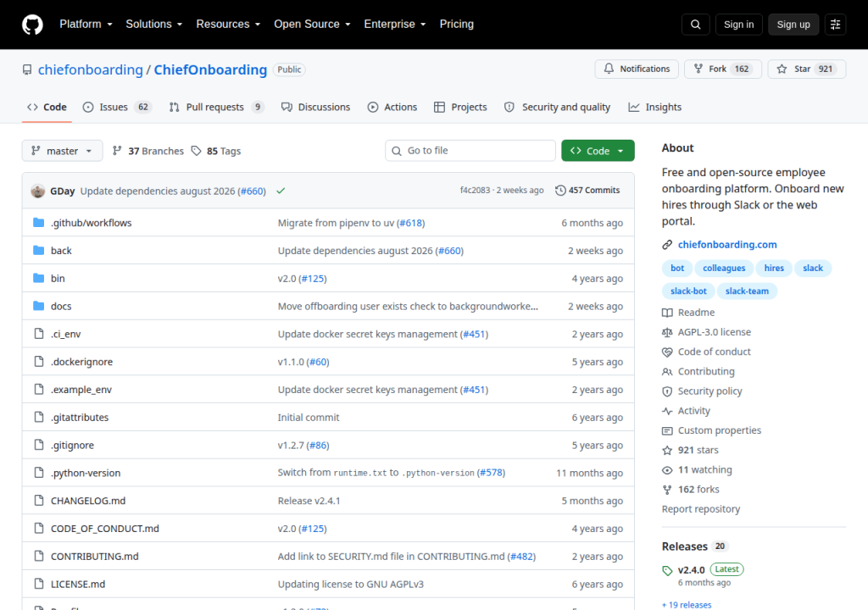Viewport: 868px width, 610px height.
Task: Expand the Solutions menu
Action: [x=154, y=25]
